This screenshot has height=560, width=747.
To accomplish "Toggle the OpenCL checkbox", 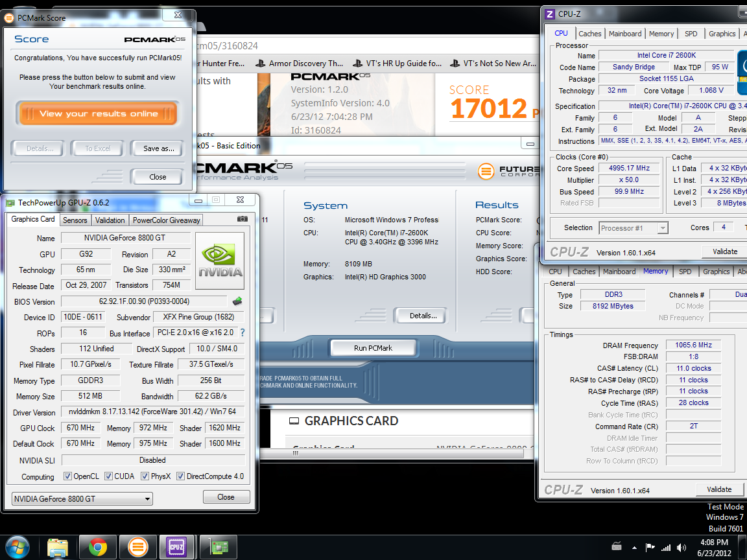I will tap(67, 476).
